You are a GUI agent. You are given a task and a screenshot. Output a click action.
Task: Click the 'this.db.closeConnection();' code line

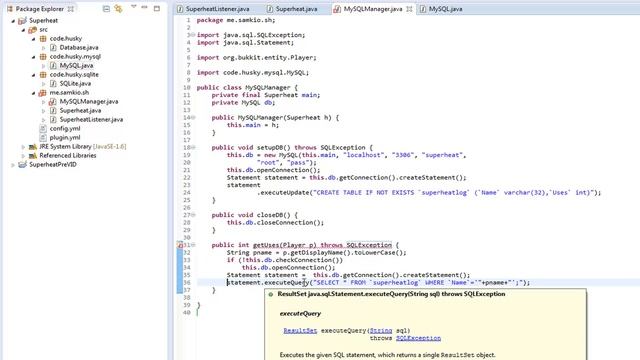pyautogui.click(x=275, y=222)
